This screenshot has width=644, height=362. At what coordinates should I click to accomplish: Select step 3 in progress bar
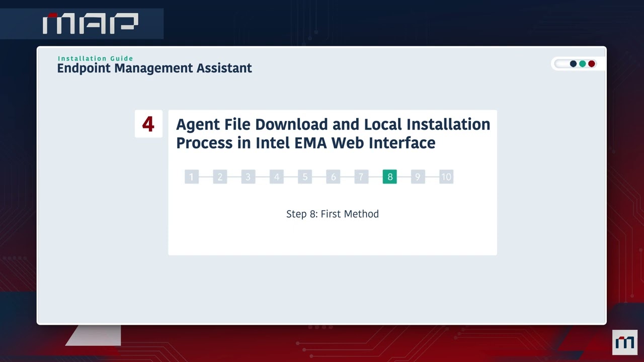(248, 176)
